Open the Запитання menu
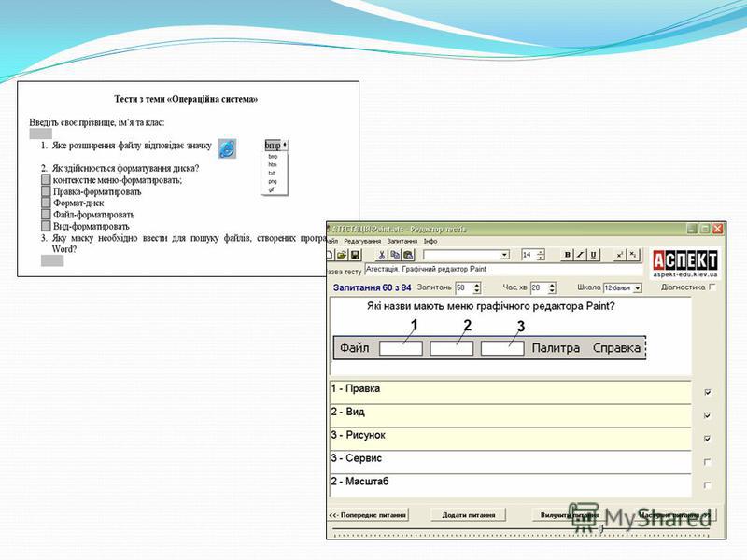This screenshot has height=560, width=747. pyautogui.click(x=402, y=241)
